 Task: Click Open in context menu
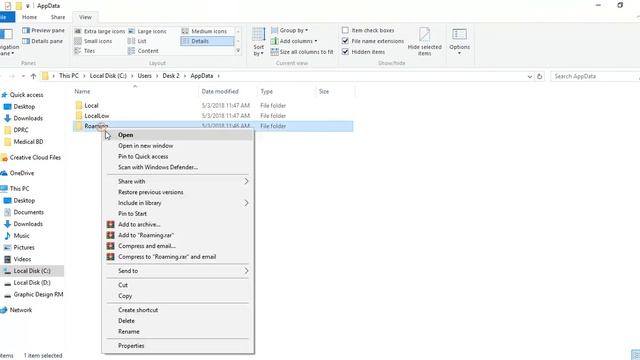click(178, 135)
